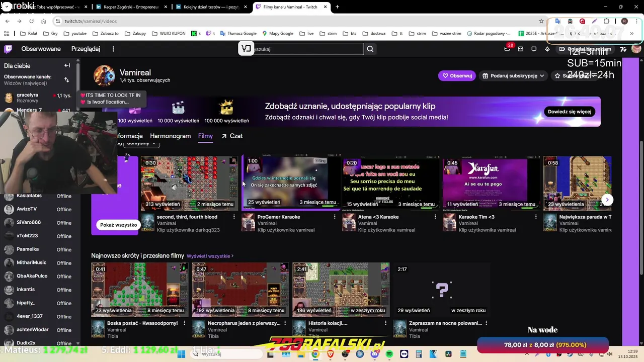Open the Tibia category under Boska postać

coord(113,336)
